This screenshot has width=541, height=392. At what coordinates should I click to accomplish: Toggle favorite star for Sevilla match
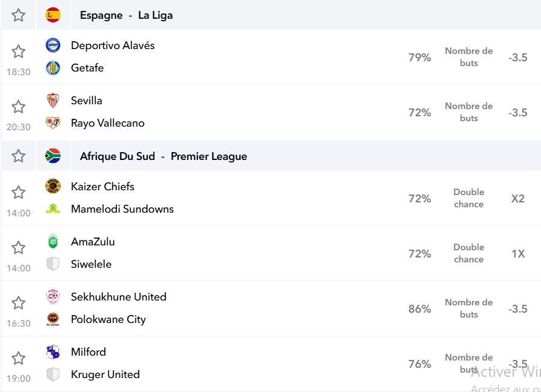point(18,107)
